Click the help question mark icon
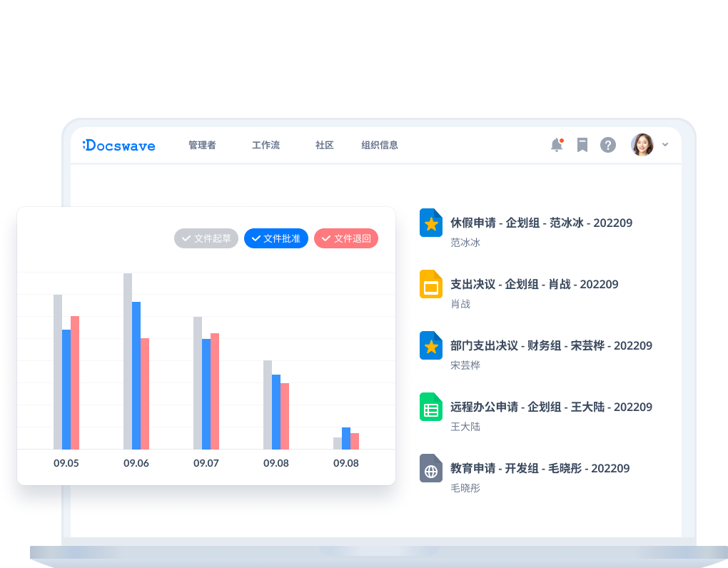This screenshot has width=728, height=568. 607,145
